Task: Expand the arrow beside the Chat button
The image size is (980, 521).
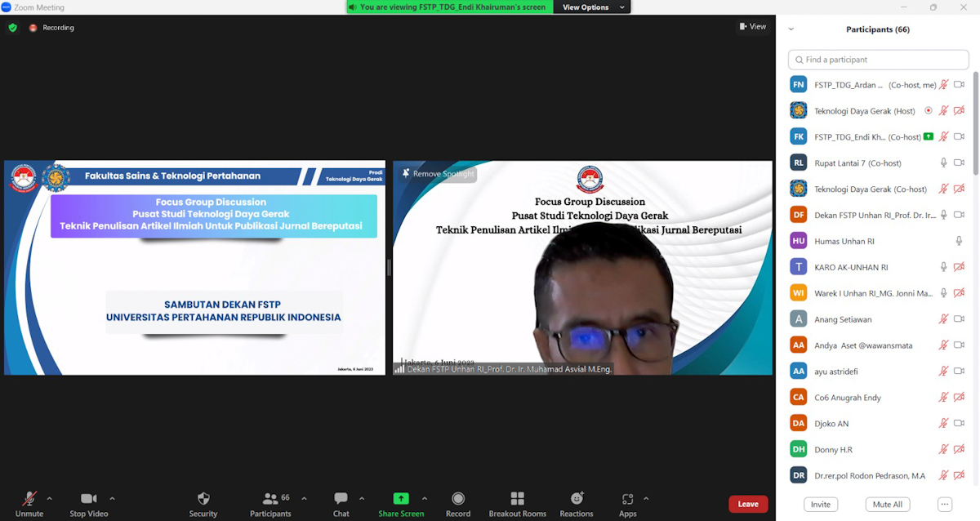Action: coord(362,498)
